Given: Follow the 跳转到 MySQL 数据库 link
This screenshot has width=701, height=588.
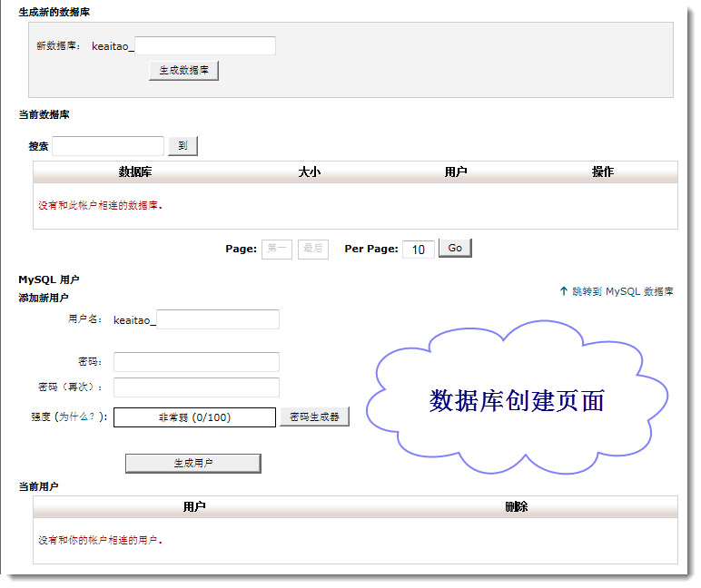Looking at the screenshot, I should pos(623,291).
